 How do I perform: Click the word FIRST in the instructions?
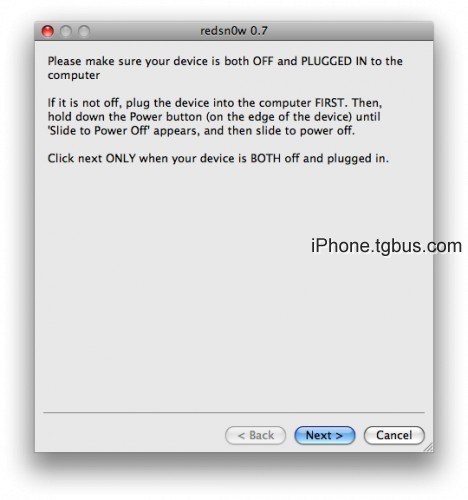click(x=330, y=103)
